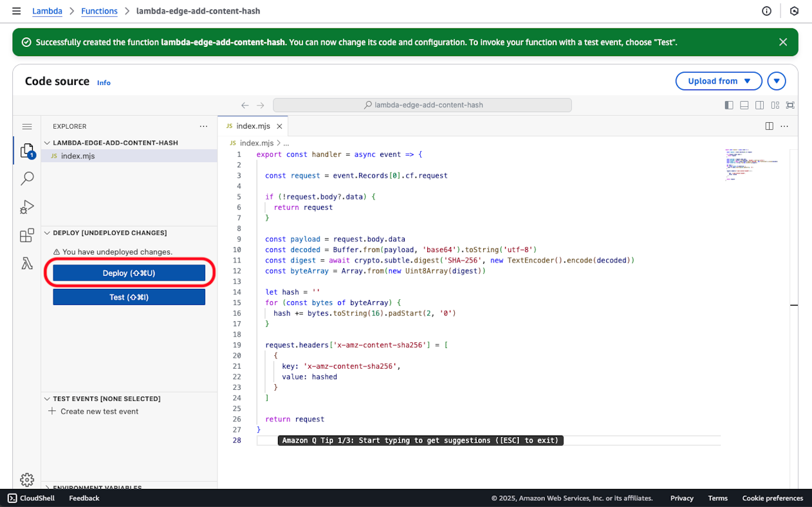Viewport: 812px width, 507px height.
Task: Select the index.mjs editor tab
Action: 253,126
